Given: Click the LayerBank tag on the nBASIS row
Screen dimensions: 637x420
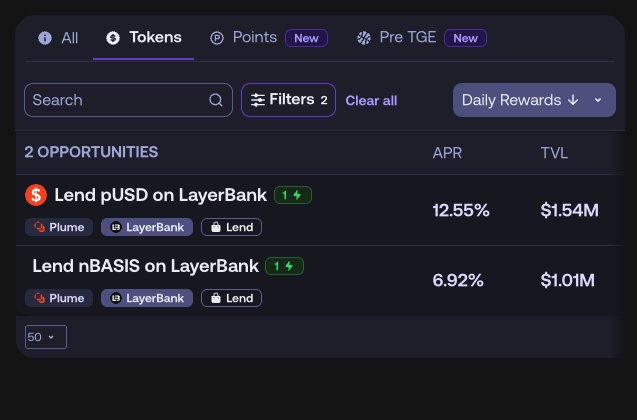Looking at the screenshot, I should 147,298.
